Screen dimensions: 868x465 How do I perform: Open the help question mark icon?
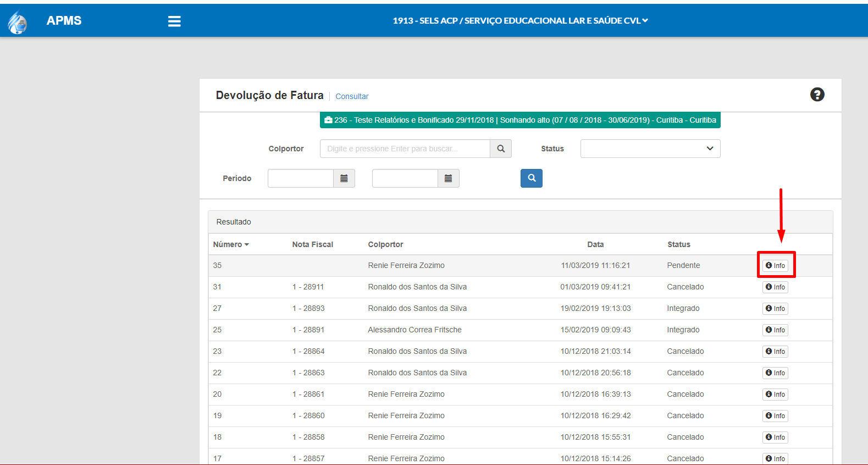coord(817,95)
